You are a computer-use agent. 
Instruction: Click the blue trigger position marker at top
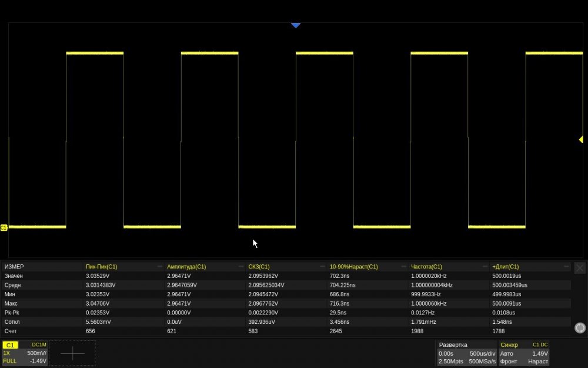296,25
